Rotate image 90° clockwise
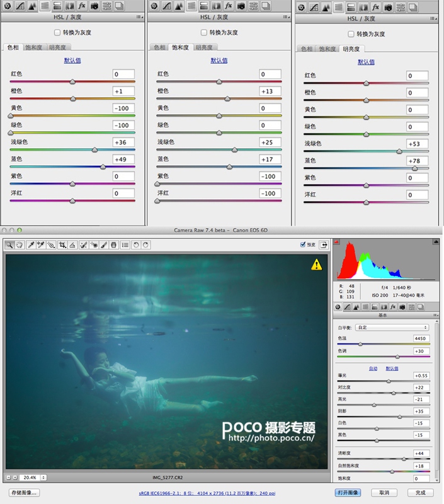Image resolution: width=444 pixels, height=504 pixels. point(146,245)
